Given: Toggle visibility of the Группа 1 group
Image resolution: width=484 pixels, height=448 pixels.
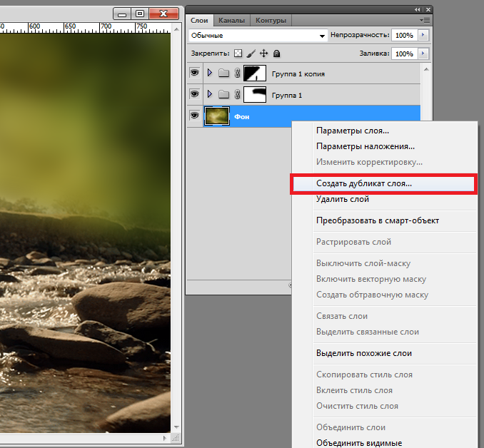Looking at the screenshot, I should [x=194, y=94].
